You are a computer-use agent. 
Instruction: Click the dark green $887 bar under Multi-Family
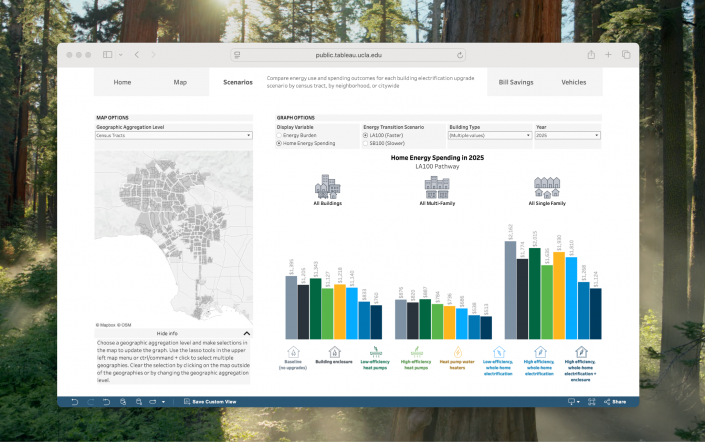click(425, 319)
